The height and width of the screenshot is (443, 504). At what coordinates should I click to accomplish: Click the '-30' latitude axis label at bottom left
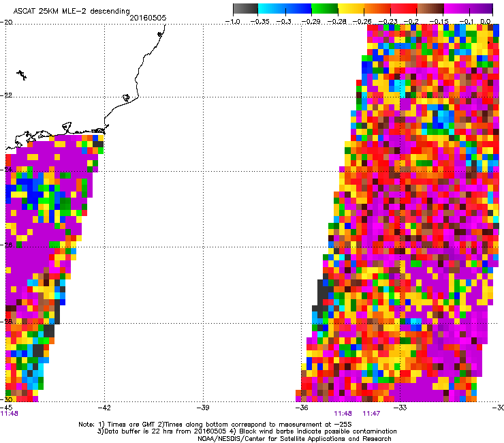[6, 399]
